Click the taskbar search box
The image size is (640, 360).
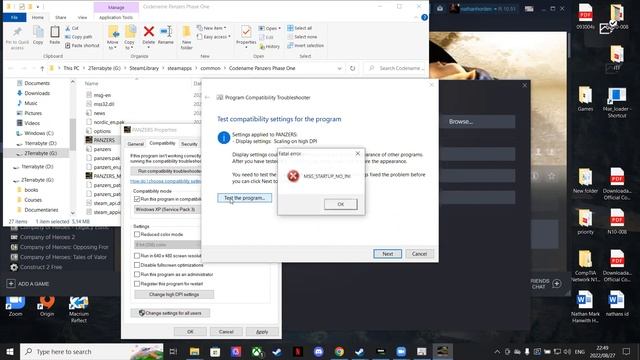pos(92,351)
